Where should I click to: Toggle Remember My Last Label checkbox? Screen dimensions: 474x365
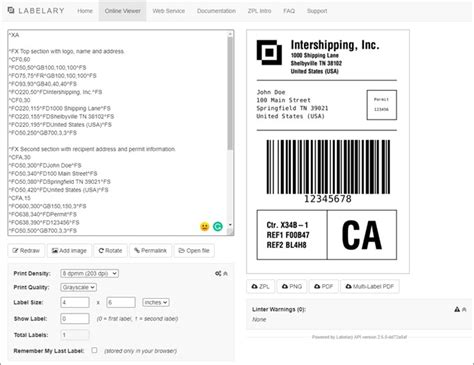tap(94, 350)
